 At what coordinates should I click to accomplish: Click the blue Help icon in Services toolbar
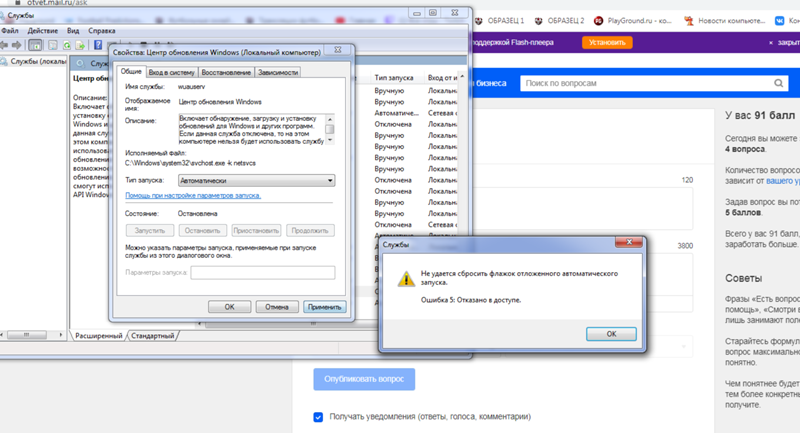[98, 45]
